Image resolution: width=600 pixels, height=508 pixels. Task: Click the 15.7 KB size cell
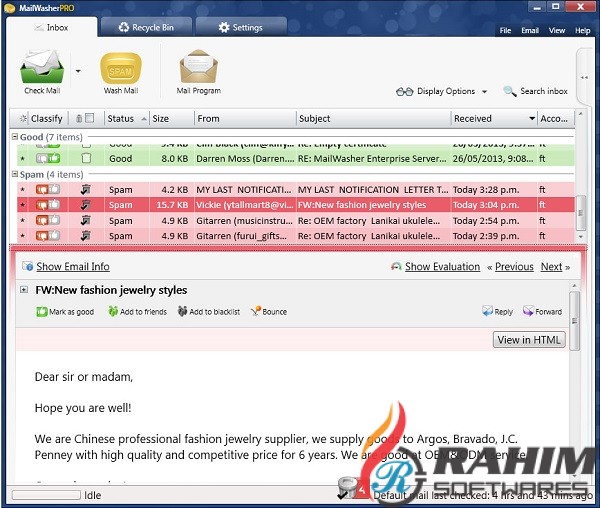tap(172, 205)
